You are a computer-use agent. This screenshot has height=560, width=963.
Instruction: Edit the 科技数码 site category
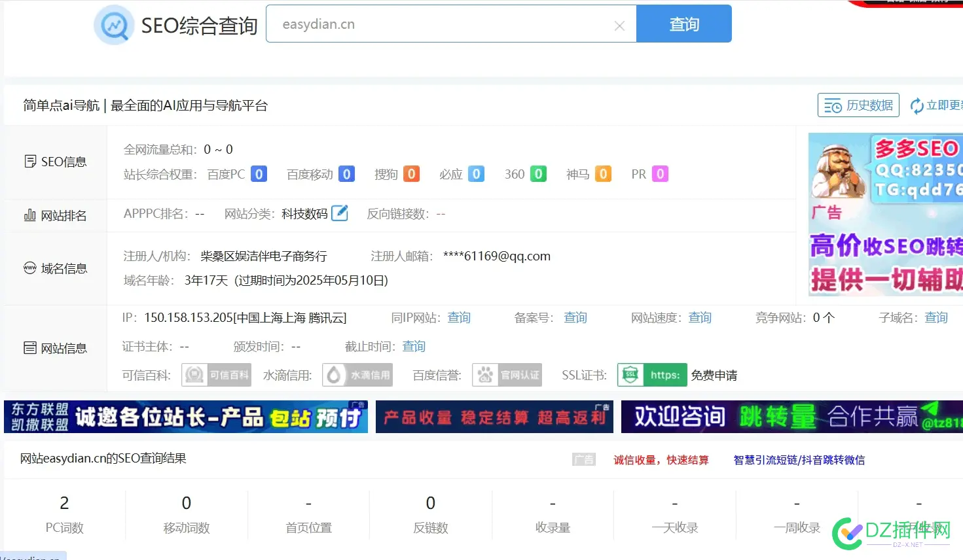pyautogui.click(x=340, y=213)
